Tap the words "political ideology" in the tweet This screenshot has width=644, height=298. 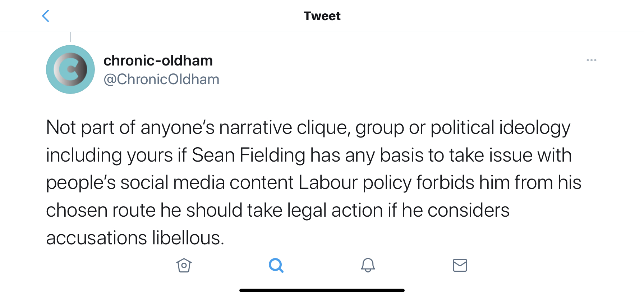500,127
